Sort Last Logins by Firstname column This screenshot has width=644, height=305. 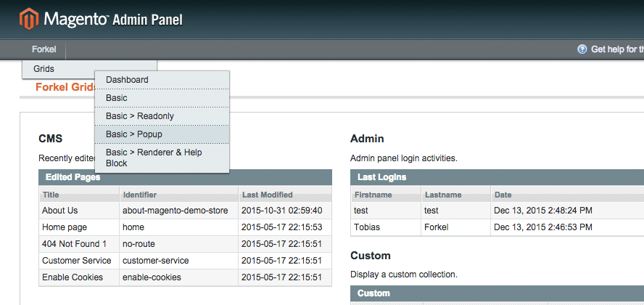[x=386, y=195]
